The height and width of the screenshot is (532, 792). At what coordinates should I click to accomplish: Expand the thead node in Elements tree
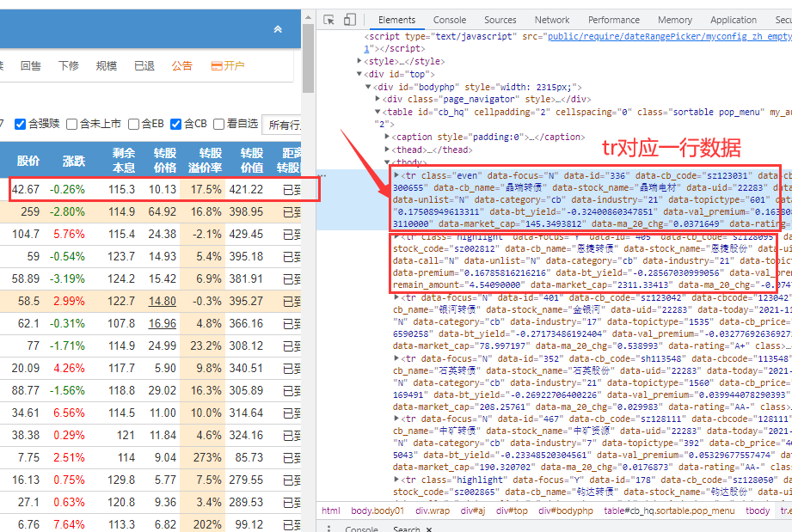[x=387, y=149]
